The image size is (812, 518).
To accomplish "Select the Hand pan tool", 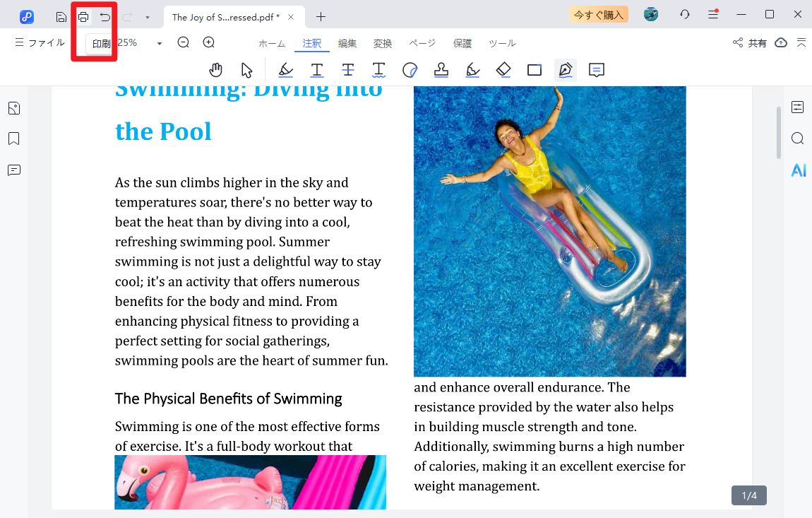I will tap(216, 70).
